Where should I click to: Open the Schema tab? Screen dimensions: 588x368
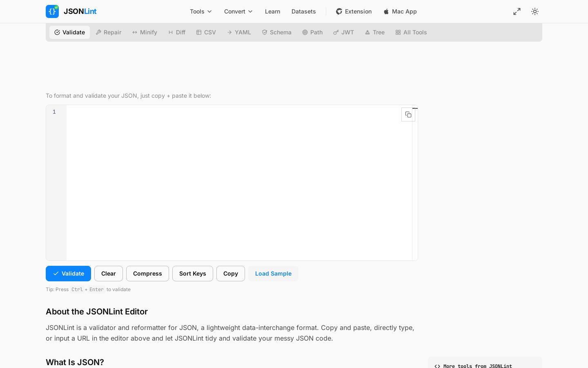pyautogui.click(x=276, y=32)
